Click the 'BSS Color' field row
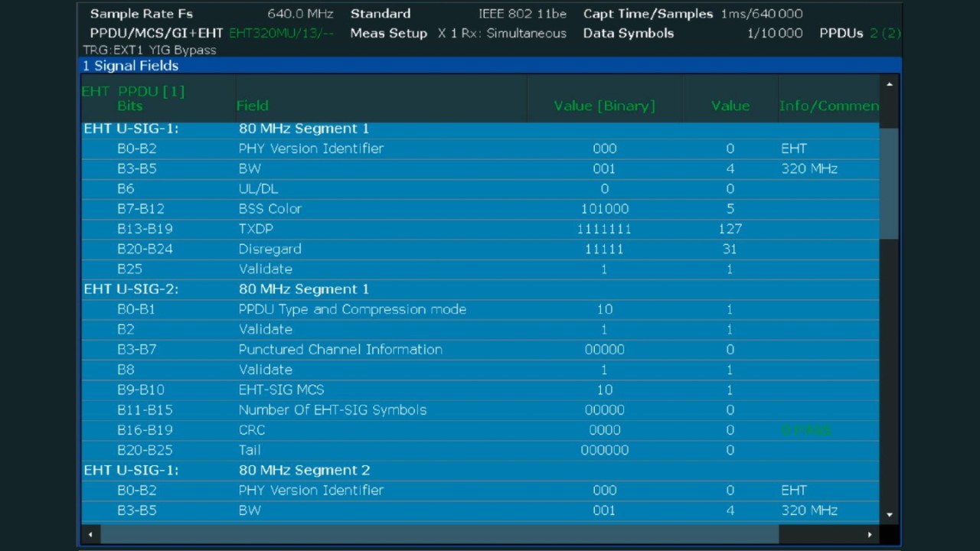 point(480,209)
